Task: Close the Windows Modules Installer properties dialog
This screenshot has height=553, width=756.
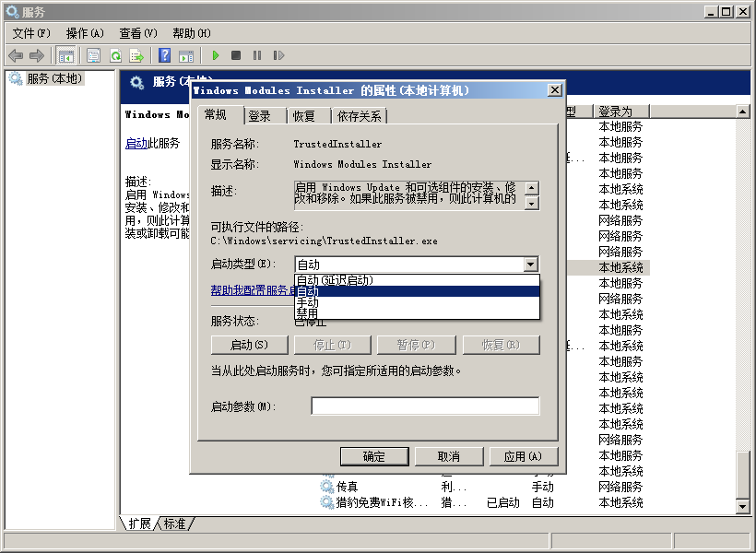Action: 555,90
